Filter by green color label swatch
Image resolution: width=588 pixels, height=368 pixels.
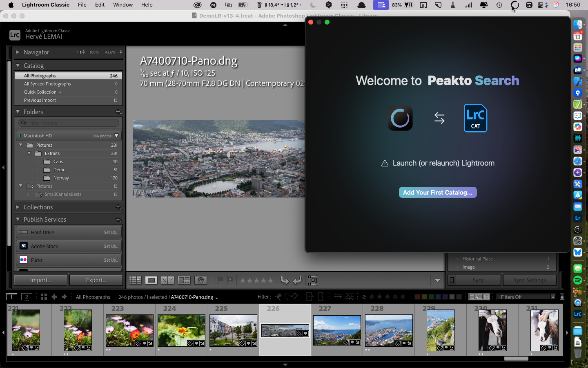tap(431, 297)
